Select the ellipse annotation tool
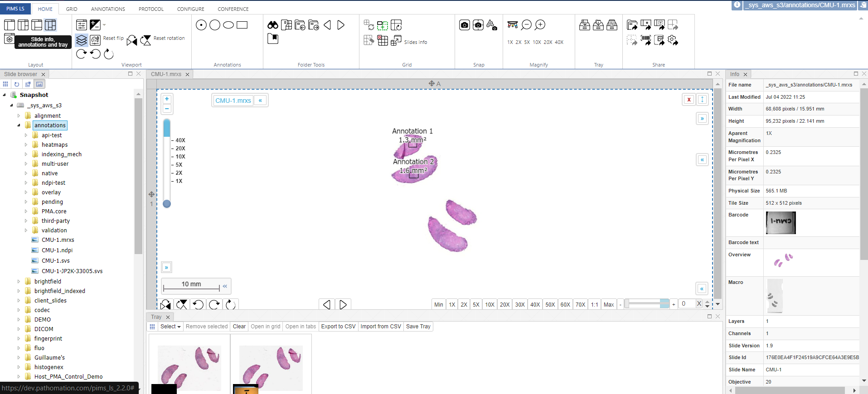868x394 pixels. click(228, 25)
